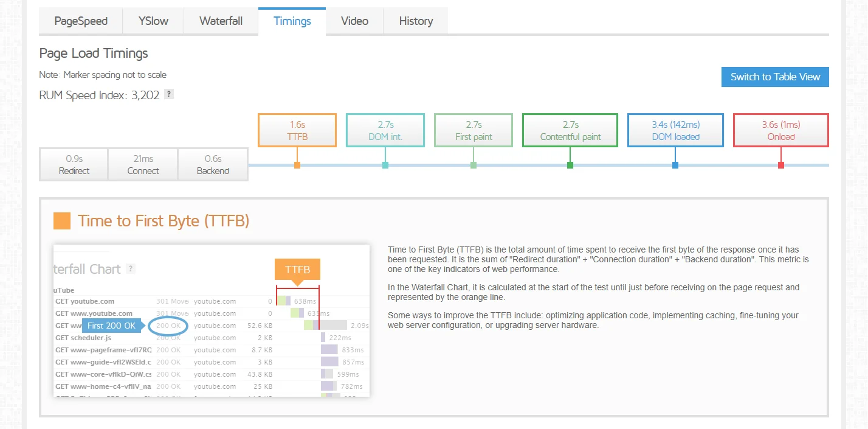This screenshot has width=868, height=429.
Task: Click the RUM Speed Index help icon
Action: [x=169, y=94]
